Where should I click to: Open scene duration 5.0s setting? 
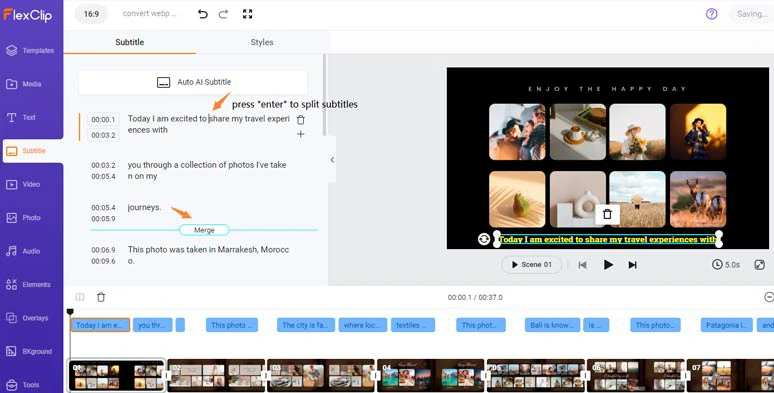pyautogui.click(x=726, y=265)
